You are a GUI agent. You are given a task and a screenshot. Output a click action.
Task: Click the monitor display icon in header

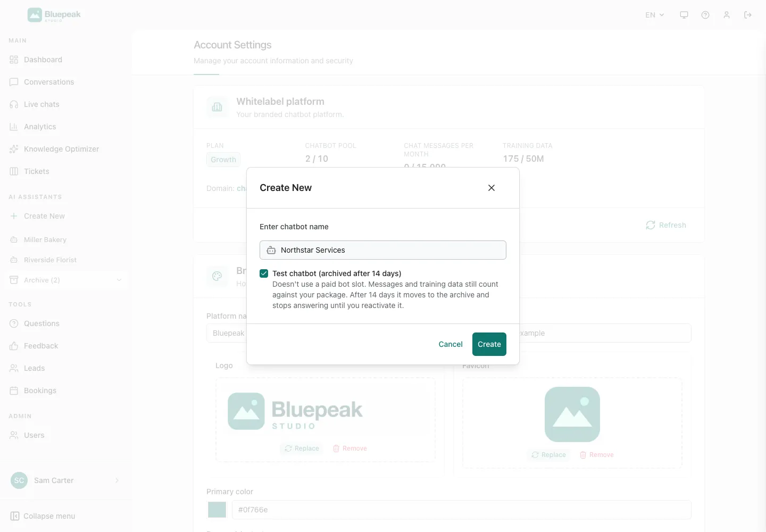tap(684, 15)
